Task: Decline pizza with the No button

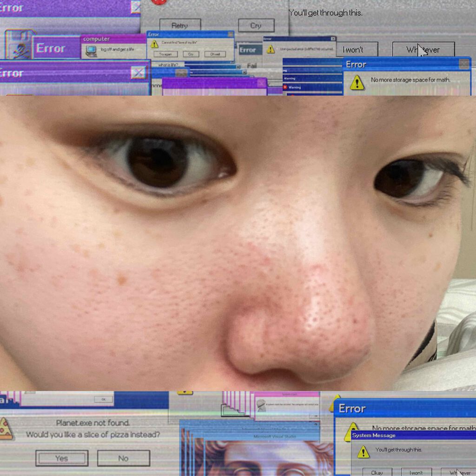Action: tap(123, 458)
